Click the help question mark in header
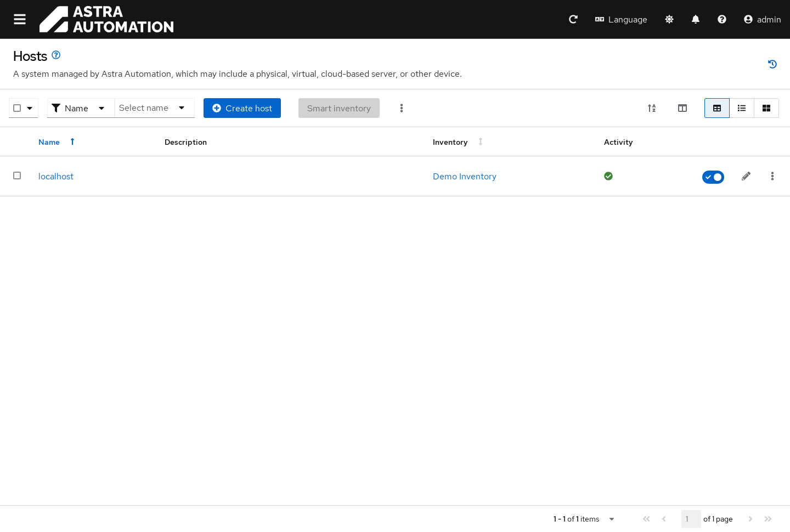790x532 pixels. point(722,19)
